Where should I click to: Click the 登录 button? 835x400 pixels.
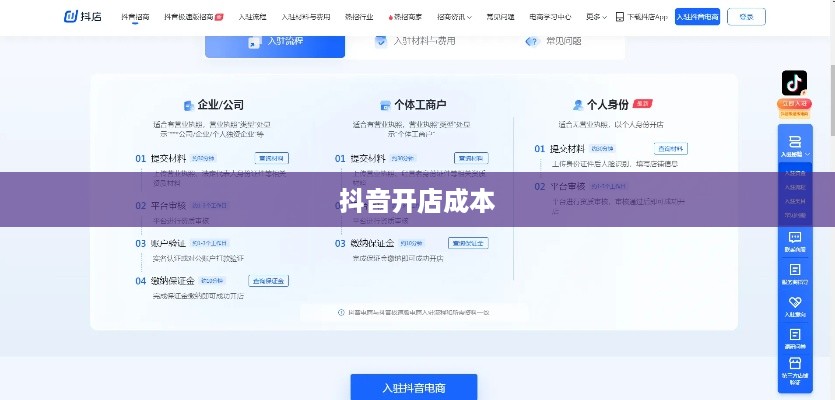746,17
